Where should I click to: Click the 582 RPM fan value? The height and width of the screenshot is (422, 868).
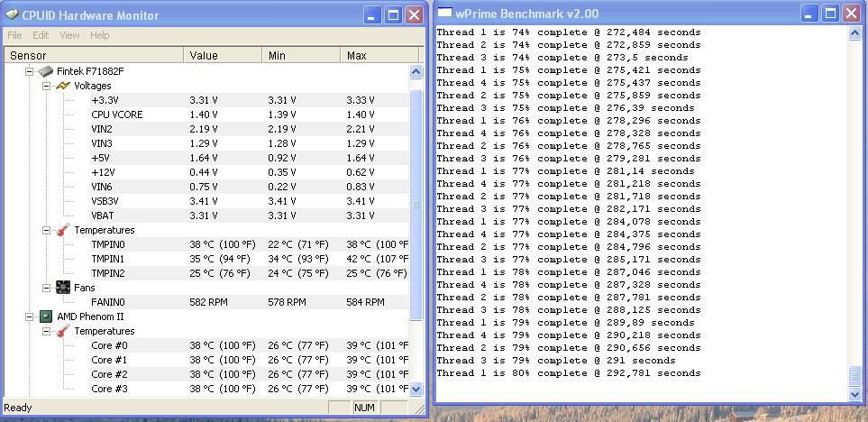coord(209,302)
